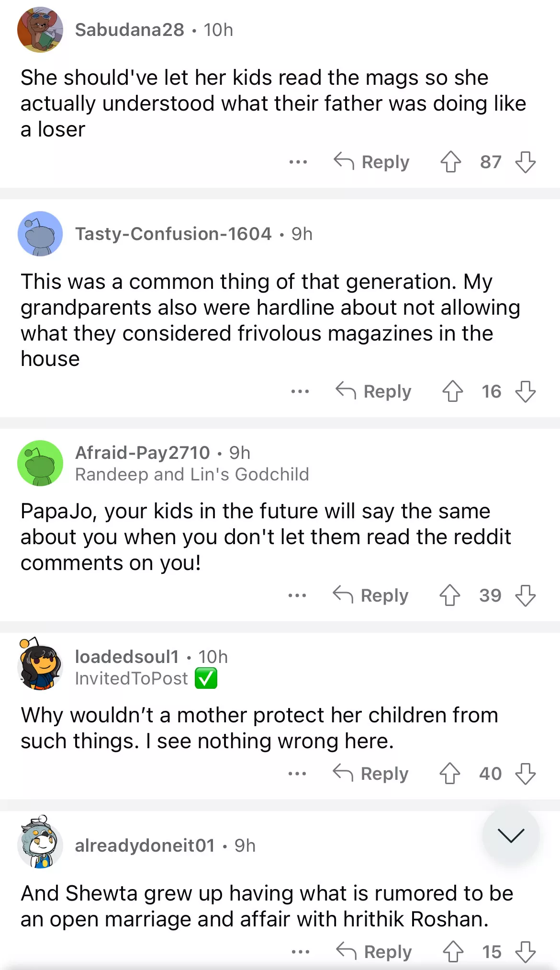The image size is (560, 970).
Task: Downvote the frivolous magazines comment
Action: 525,391
